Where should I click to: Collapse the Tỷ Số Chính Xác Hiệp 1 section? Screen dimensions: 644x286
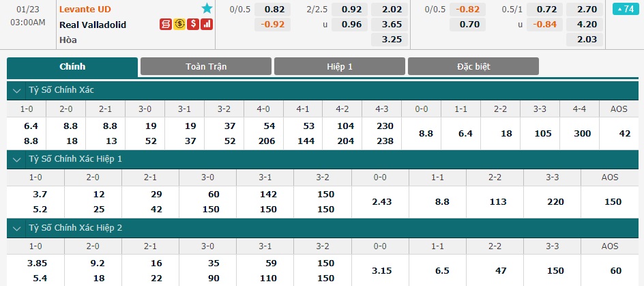pyautogui.click(x=17, y=160)
